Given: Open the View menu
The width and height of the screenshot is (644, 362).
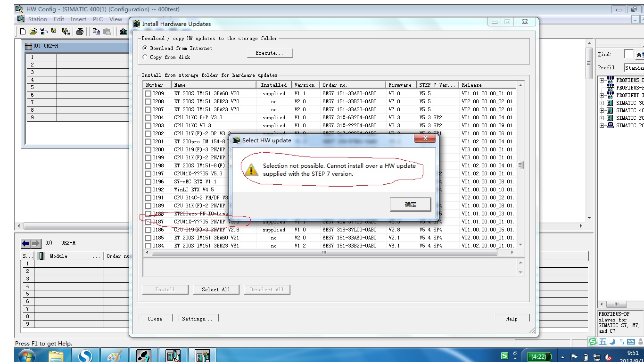Looking at the screenshot, I should point(116,19).
